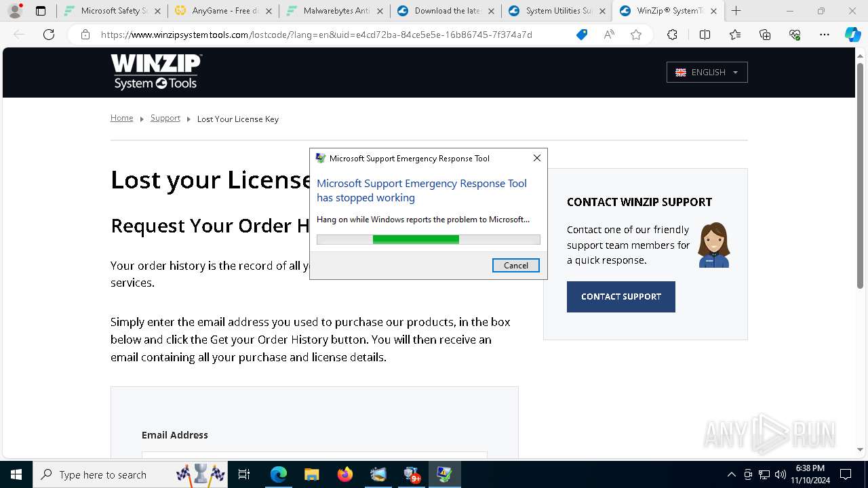The image size is (868, 488).
Task: Close the System Utilities Suite tab
Action: coord(602,11)
